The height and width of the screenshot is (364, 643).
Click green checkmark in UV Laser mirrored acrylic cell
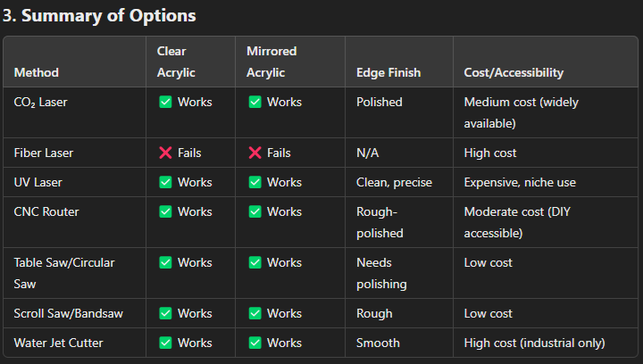[255, 182]
